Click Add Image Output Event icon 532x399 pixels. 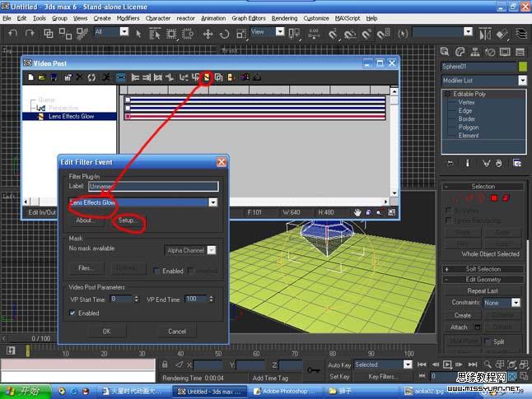point(231,77)
